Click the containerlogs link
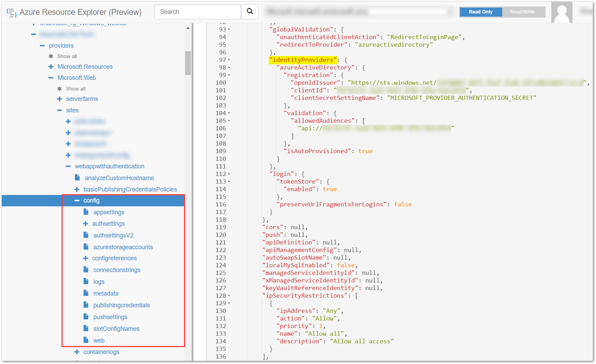Screen dimensions: 596x364 [101, 352]
